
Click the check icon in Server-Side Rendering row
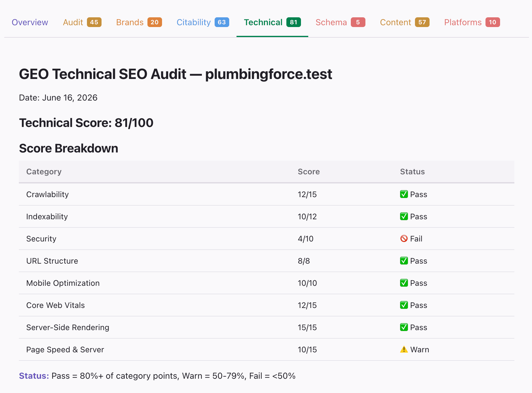[404, 327]
